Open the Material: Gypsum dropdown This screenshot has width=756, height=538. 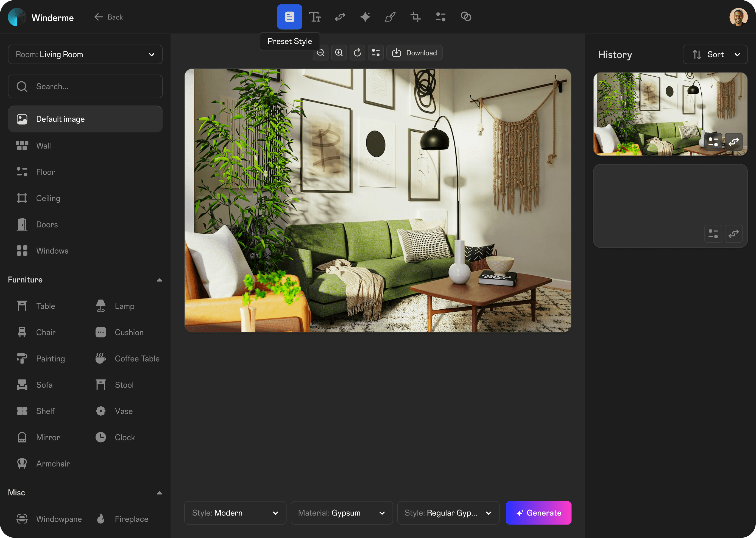point(341,513)
